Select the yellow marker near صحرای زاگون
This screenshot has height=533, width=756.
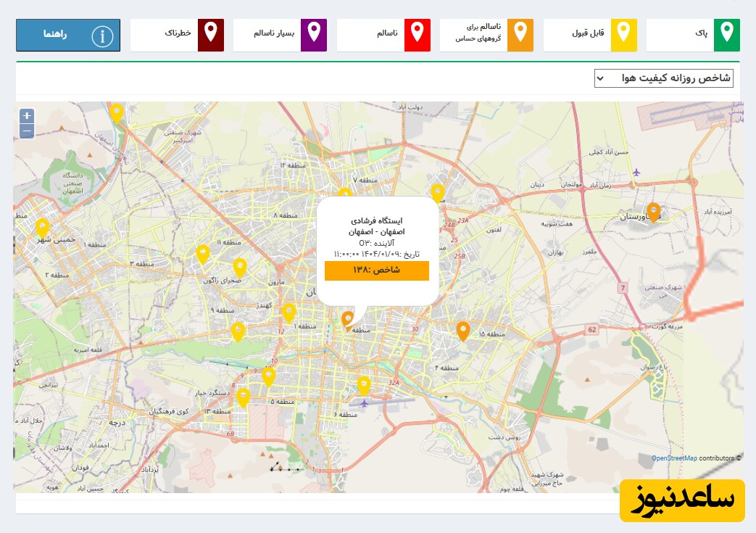[240, 267]
